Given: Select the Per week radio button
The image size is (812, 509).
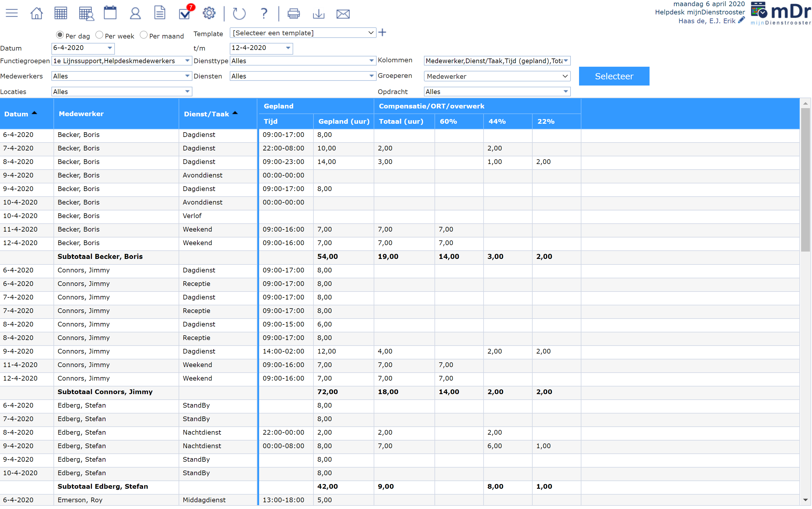Looking at the screenshot, I should (99, 35).
